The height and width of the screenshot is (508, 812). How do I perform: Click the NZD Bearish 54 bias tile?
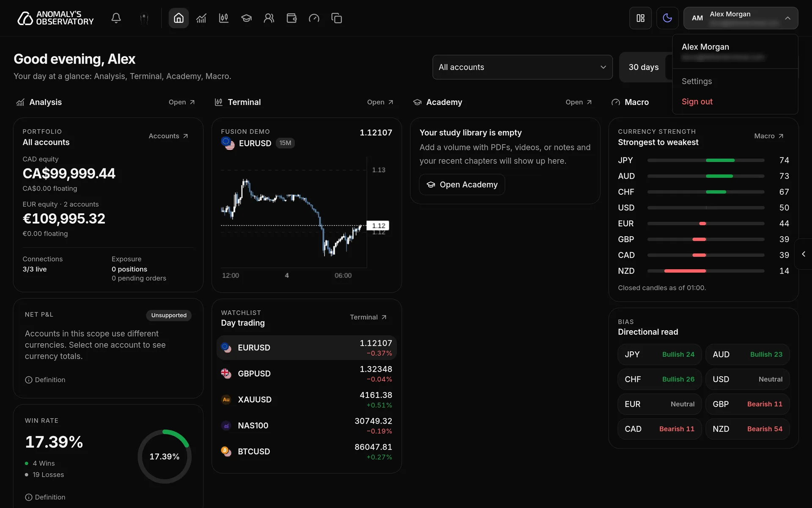coord(747,429)
